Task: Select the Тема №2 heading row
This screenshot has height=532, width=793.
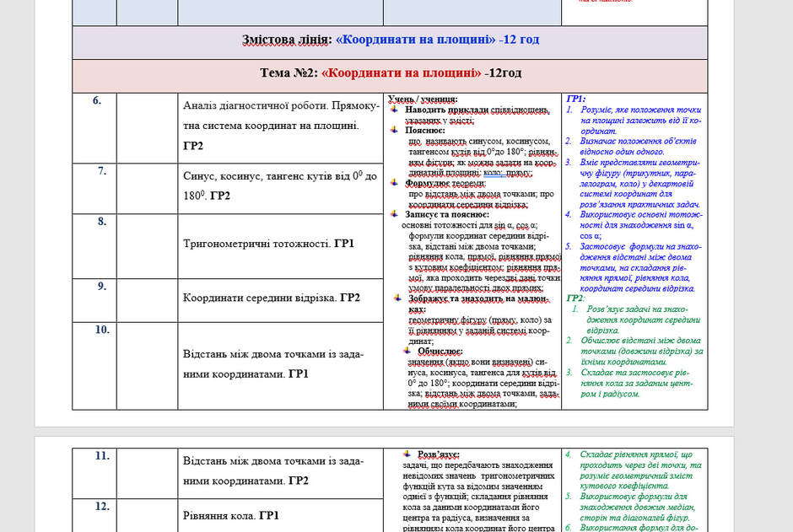Action: [x=390, y=76]
